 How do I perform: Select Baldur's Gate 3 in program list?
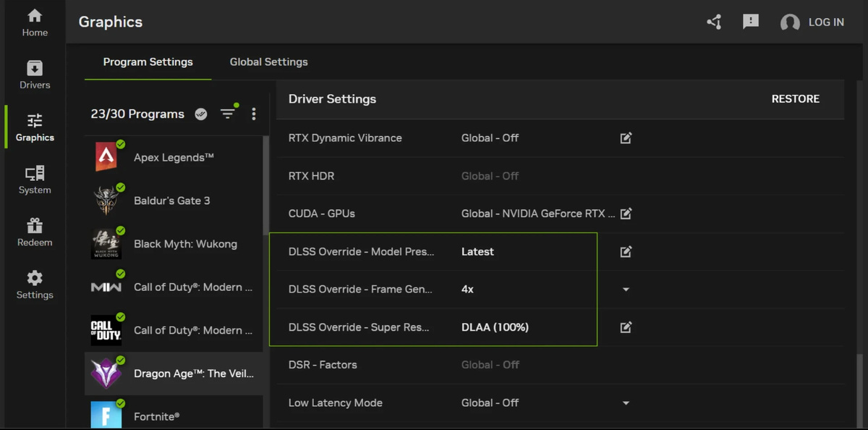pos(171,201)
